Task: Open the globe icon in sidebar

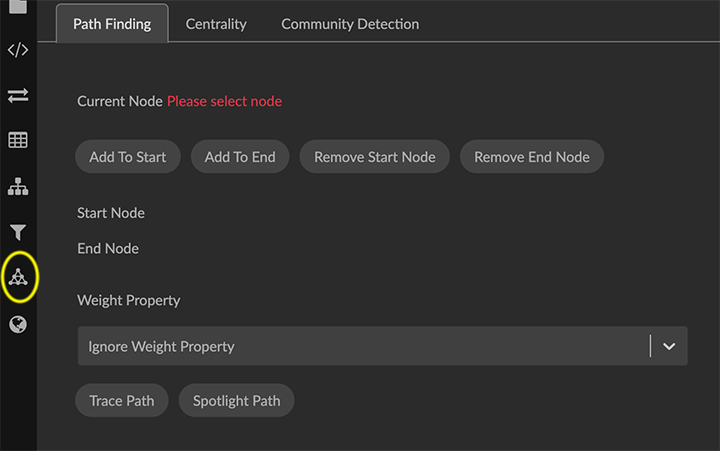Action: [x=18, y=324]
